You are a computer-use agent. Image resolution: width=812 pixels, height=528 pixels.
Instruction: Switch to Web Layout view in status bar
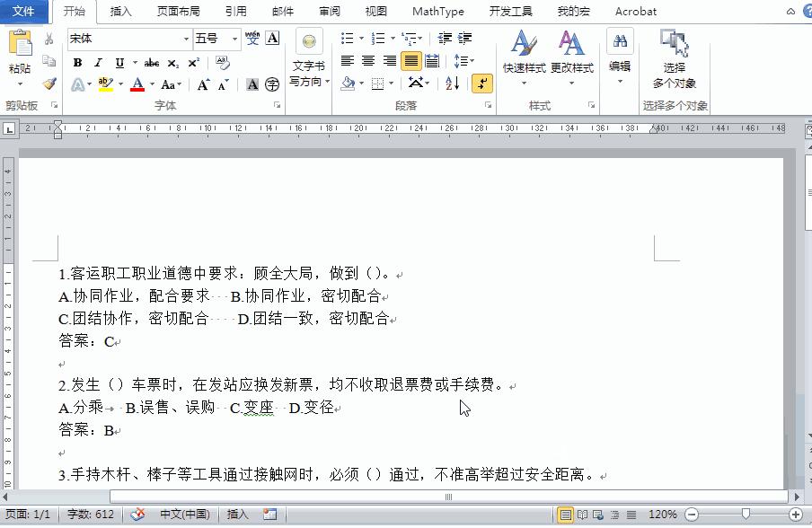click(x=600, y=515)
